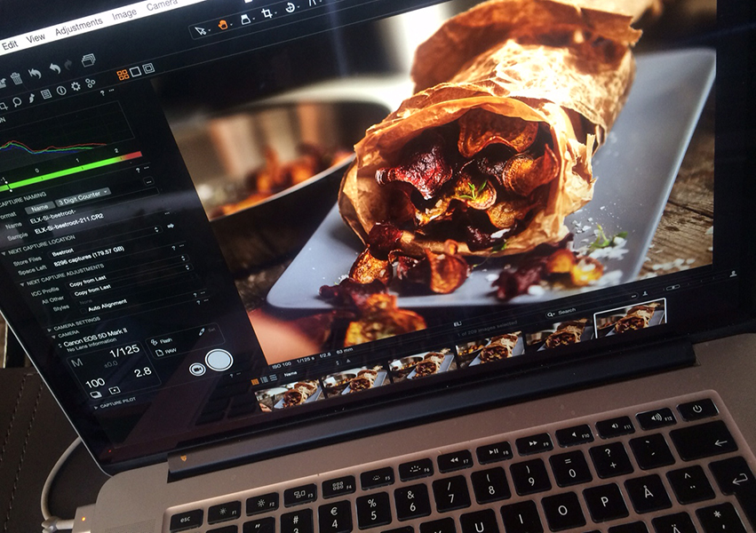Select the first filmstrip thumbnail

point(289,395)
